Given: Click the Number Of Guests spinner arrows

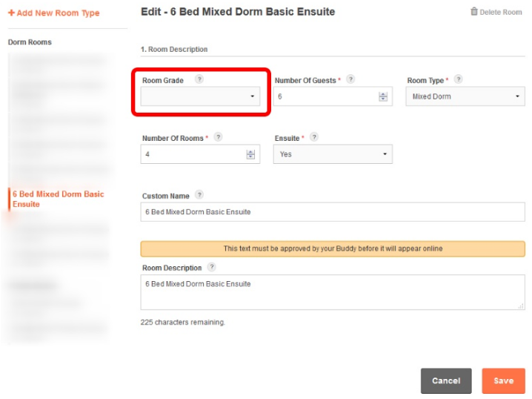Looking at the screenshot, I should click(383, 96).
